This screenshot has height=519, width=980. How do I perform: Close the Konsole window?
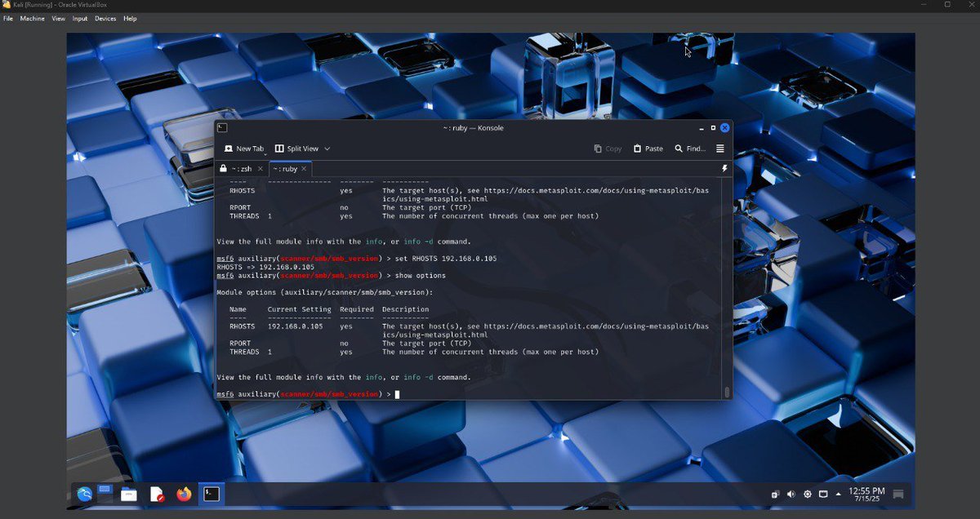point(725,128)
